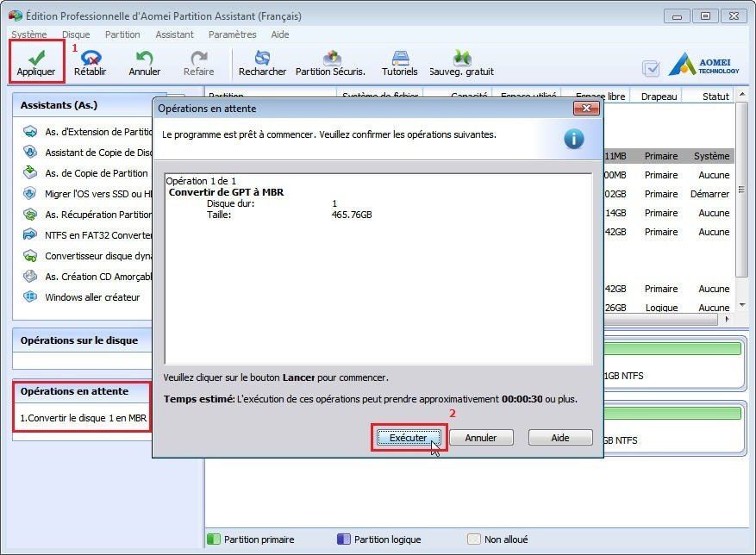Open the Paramètres menu
756x555 pixels.
click(233, 34)
